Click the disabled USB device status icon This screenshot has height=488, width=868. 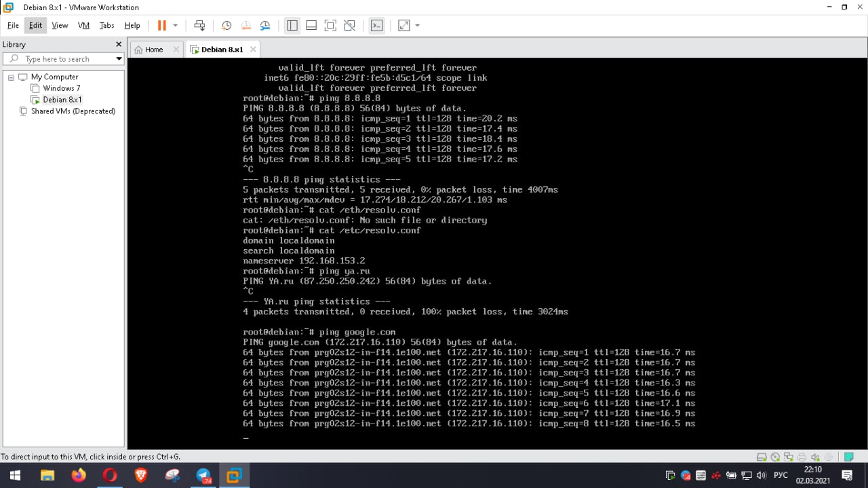click(x=827, y=457)
